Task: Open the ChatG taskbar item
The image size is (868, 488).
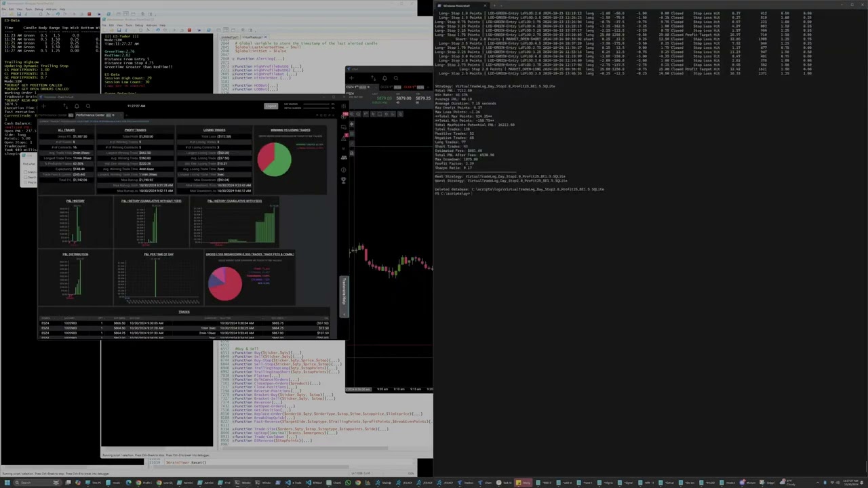Action: [x=334, y=483]
